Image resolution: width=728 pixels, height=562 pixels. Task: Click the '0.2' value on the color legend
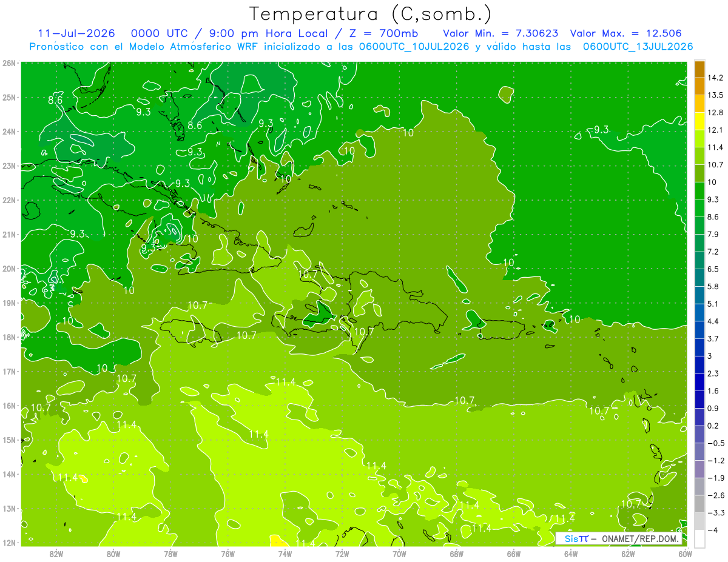713,425
